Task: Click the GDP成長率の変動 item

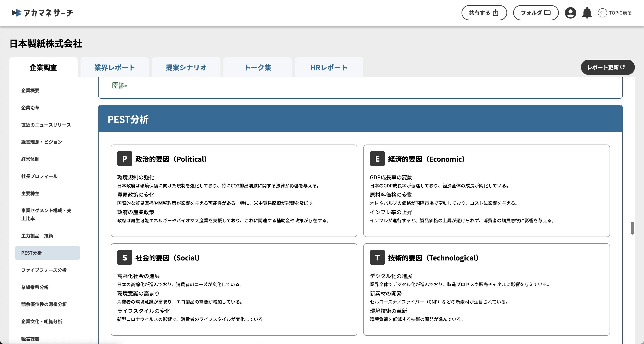Action: [391, 177]
